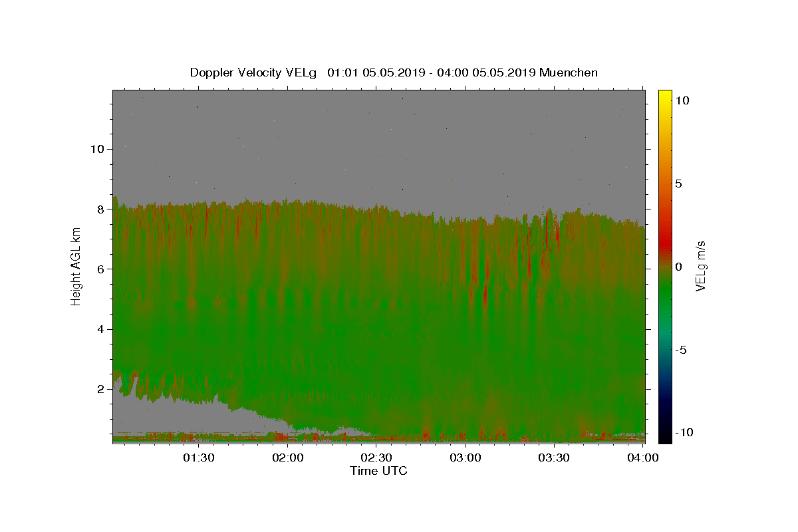
Task: Click the 03:30 time tick label
Action: click(554, 458)
